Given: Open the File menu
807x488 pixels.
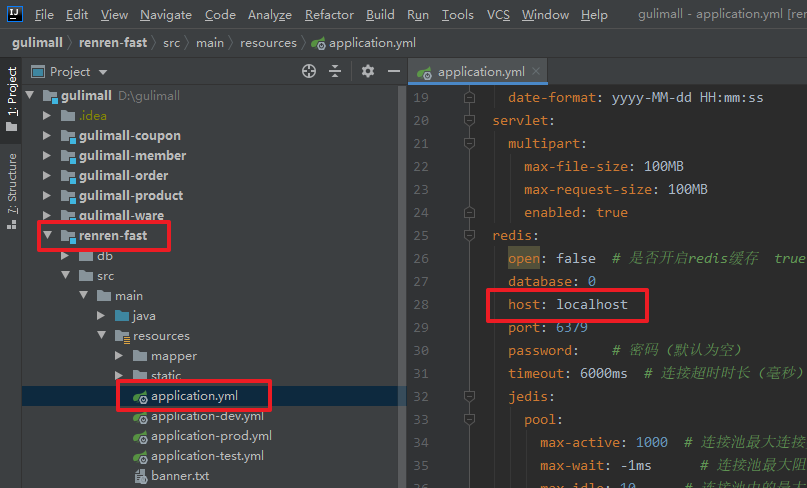Looking at the screenshot, I should pyautogui.click(x=44, y=15).
